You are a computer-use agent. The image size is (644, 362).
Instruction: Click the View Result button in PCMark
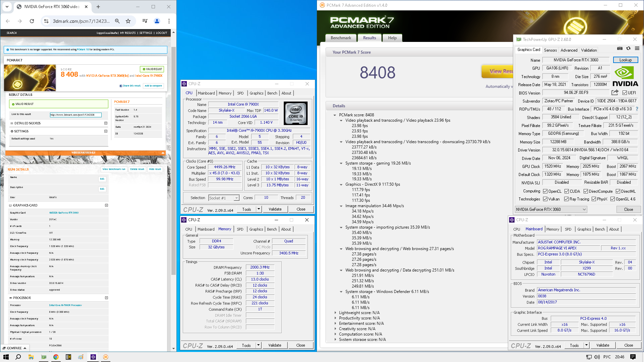pyautogui.click(x=497, y=71)
